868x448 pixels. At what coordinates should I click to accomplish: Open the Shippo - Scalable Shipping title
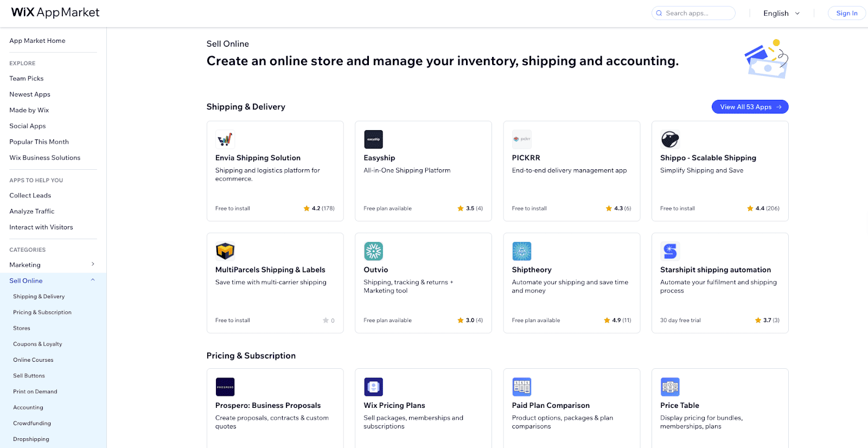coord(708,158)
